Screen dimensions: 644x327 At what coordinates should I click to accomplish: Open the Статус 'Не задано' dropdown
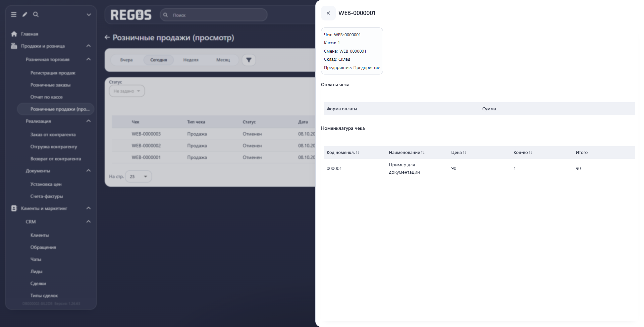click(x=127, y=91)
